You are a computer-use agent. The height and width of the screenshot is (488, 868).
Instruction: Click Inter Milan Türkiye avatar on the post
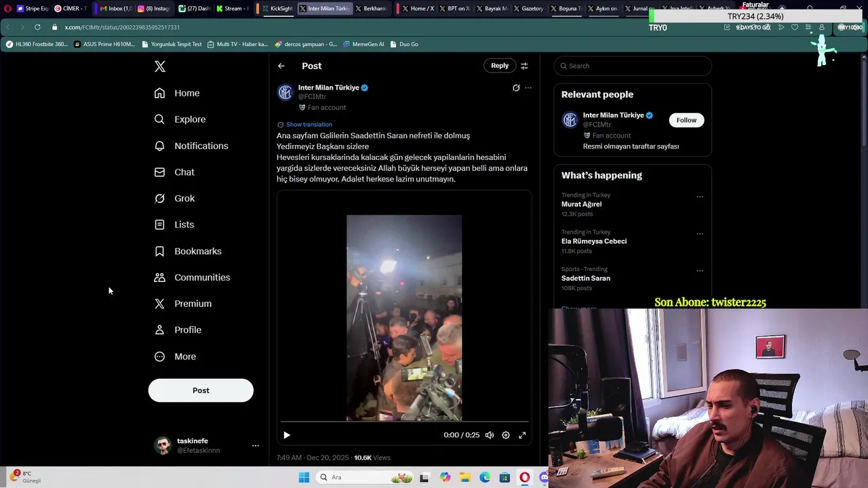click(x=285, y=92)
